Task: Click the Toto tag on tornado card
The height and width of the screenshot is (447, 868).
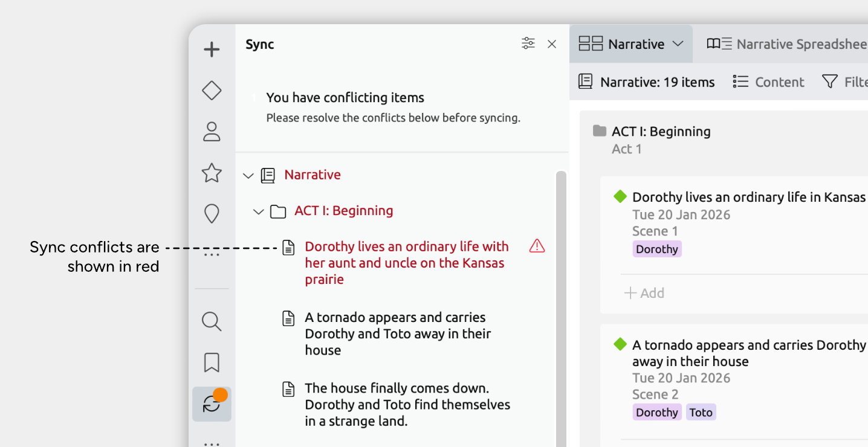Action: click(x=701, y=412)
